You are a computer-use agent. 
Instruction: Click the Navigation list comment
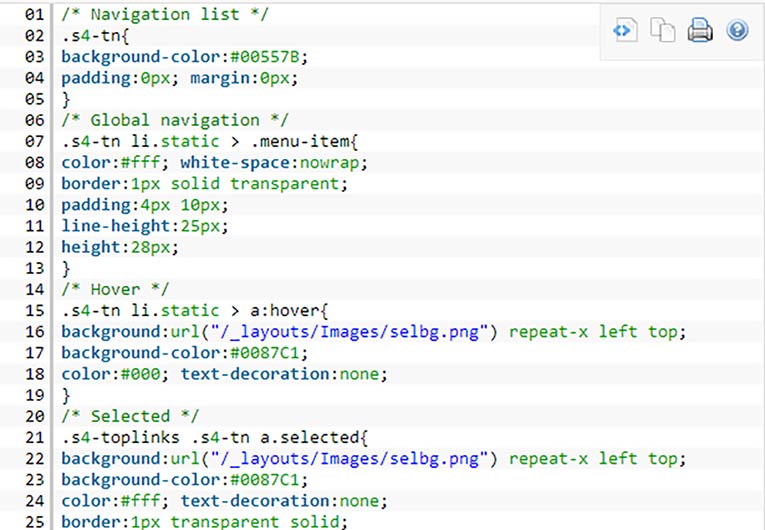pyautogui.click(x=165, y=15)
